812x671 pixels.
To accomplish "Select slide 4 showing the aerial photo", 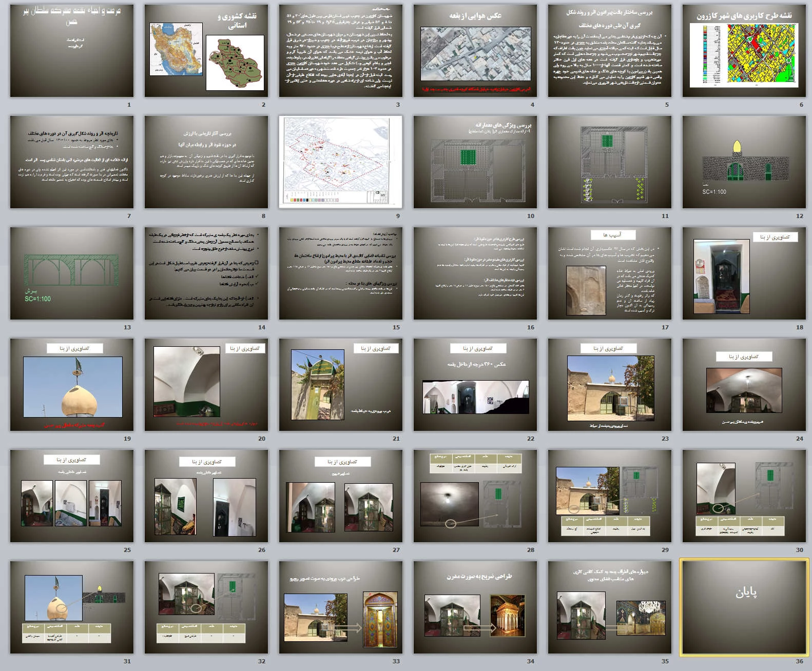I will point(475,51).
